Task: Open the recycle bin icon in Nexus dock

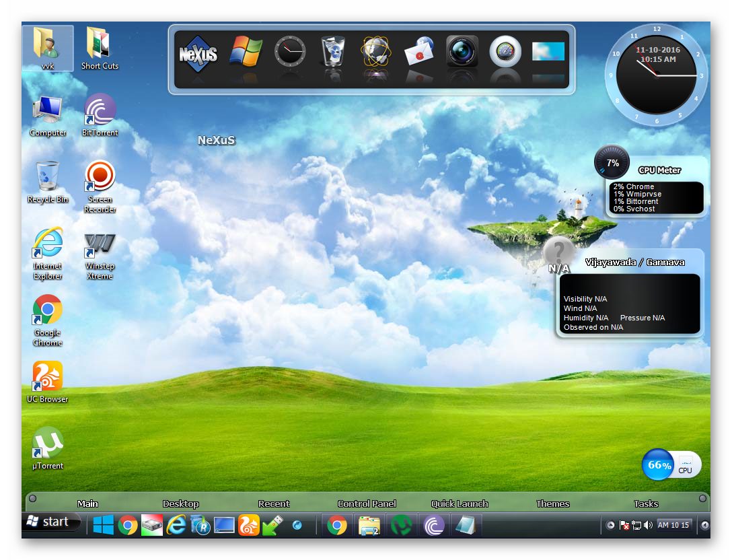Action: [x=333, y=51]
